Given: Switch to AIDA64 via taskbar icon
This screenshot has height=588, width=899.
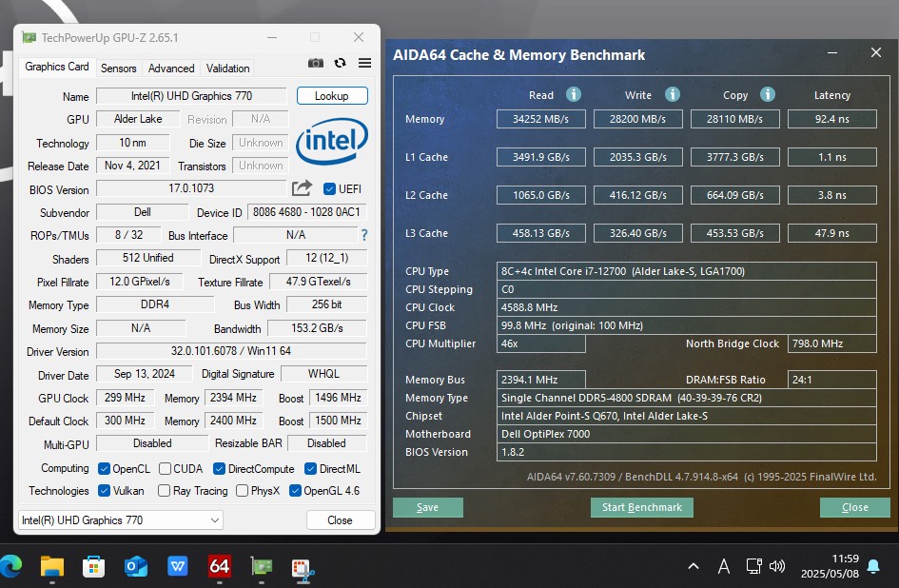Looking at the screenshot, I should tap(220, 567).
